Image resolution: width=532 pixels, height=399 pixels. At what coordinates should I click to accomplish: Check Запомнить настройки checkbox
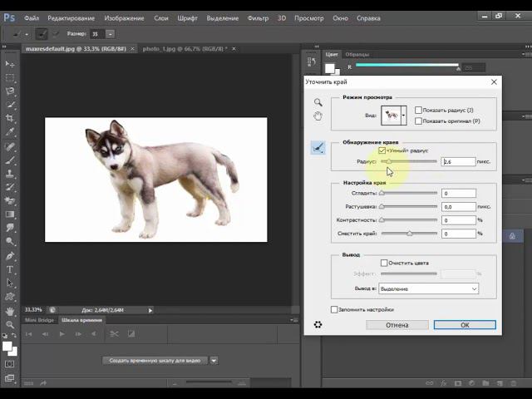point(334,309)
